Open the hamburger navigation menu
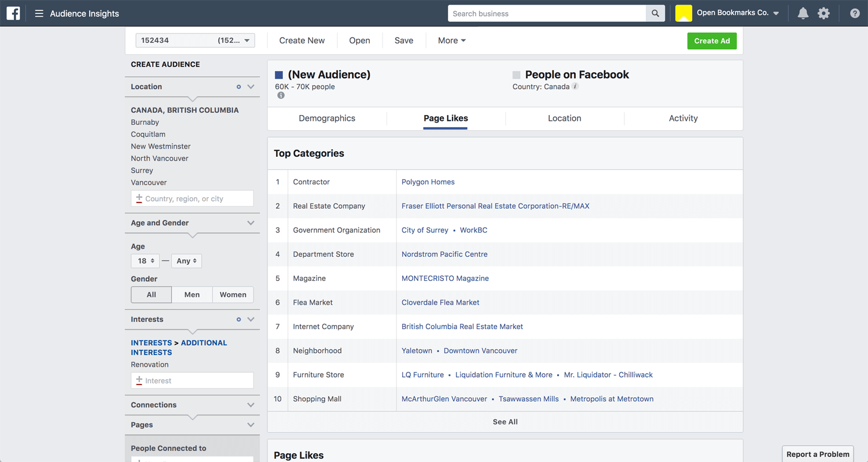The image size is (868, 462). coord(39,13)
